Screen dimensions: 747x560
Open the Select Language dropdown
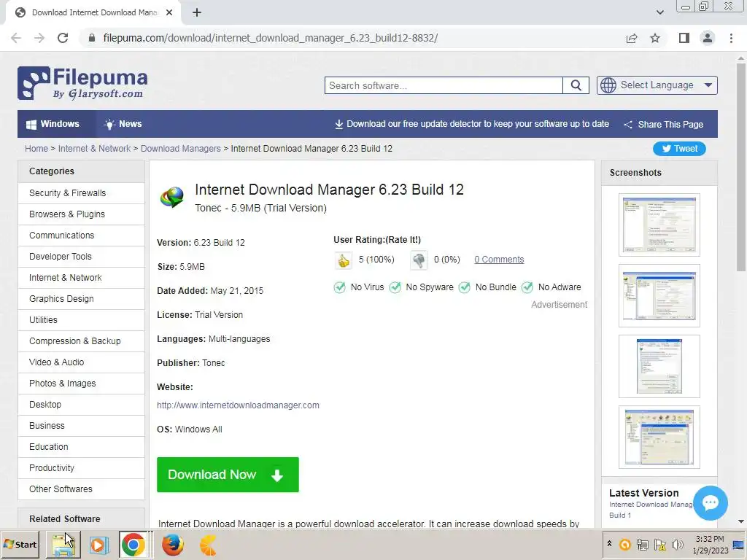657,85
